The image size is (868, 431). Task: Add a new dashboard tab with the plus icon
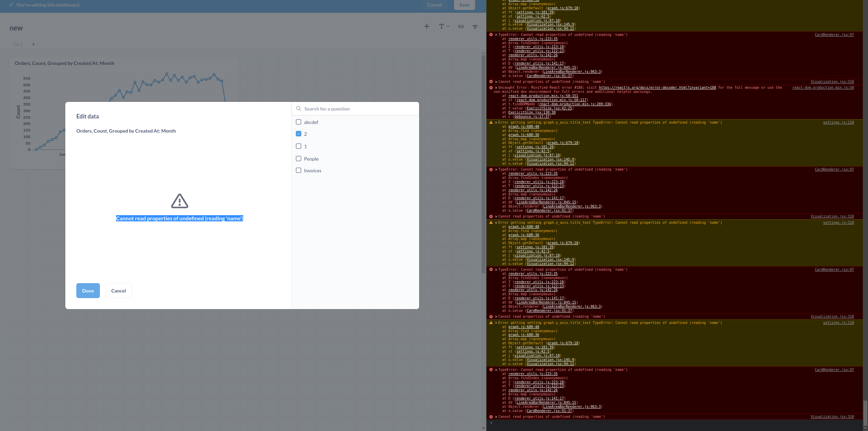33,44
